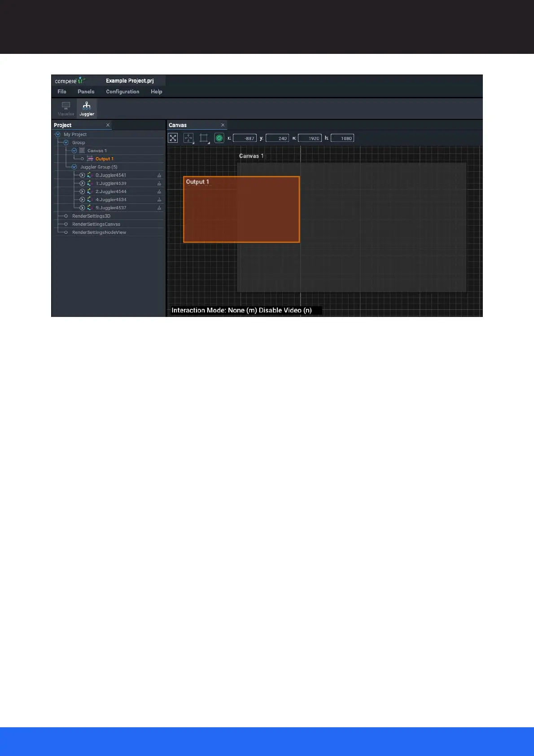
Task: Click the compere logo
Action: 70,81
